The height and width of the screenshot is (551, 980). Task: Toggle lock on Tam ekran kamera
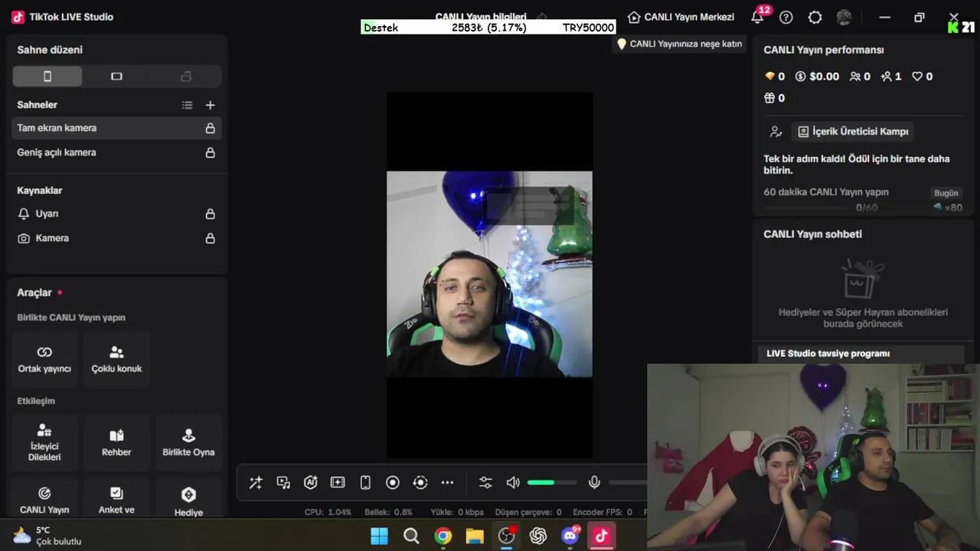(x=210, y=128)
